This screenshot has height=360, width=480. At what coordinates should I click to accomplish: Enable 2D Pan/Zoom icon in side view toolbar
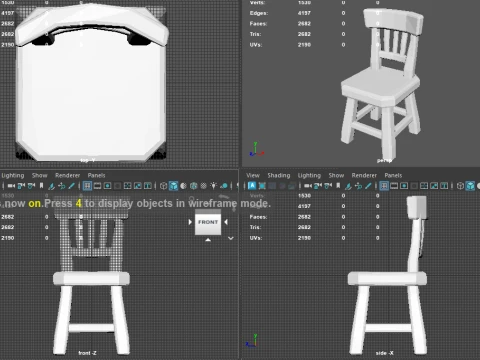point(358,186)
